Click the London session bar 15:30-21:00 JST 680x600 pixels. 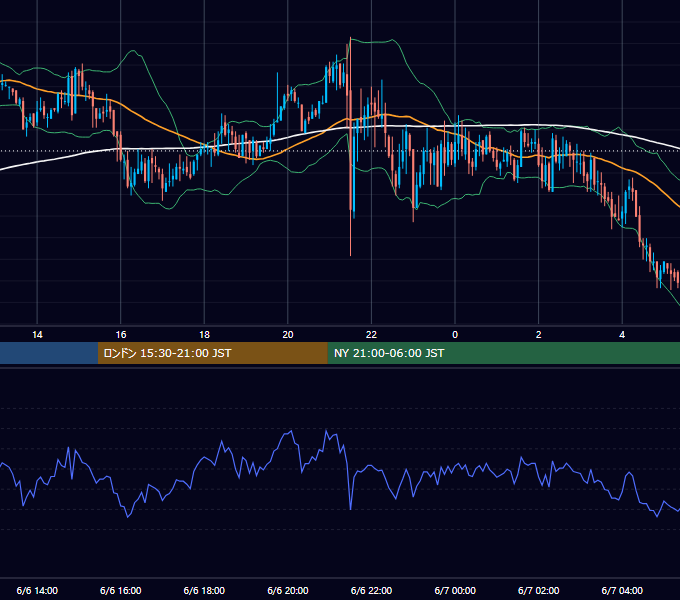tap(212, 353)
